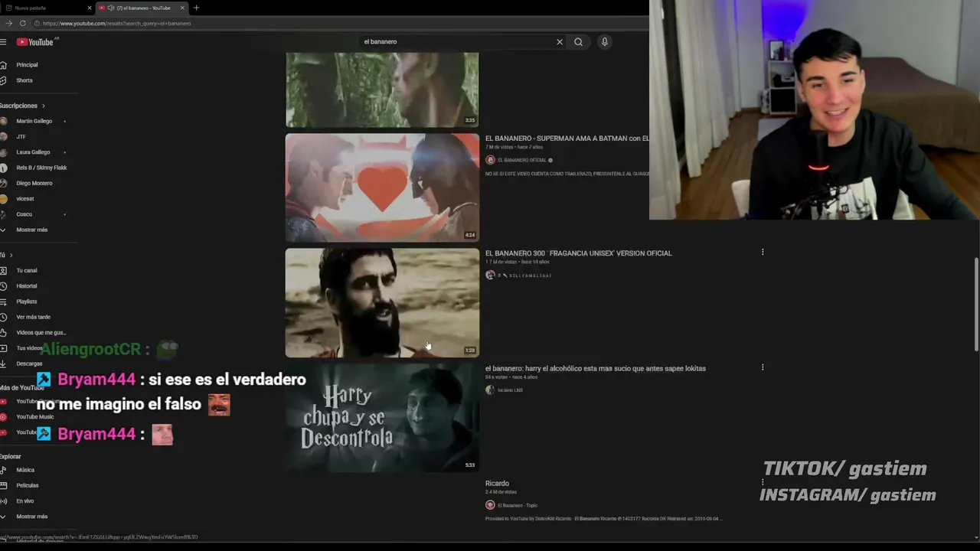Open Tu canal icon in sidebar
Screen dimensions: 980x551
[4, 270]
